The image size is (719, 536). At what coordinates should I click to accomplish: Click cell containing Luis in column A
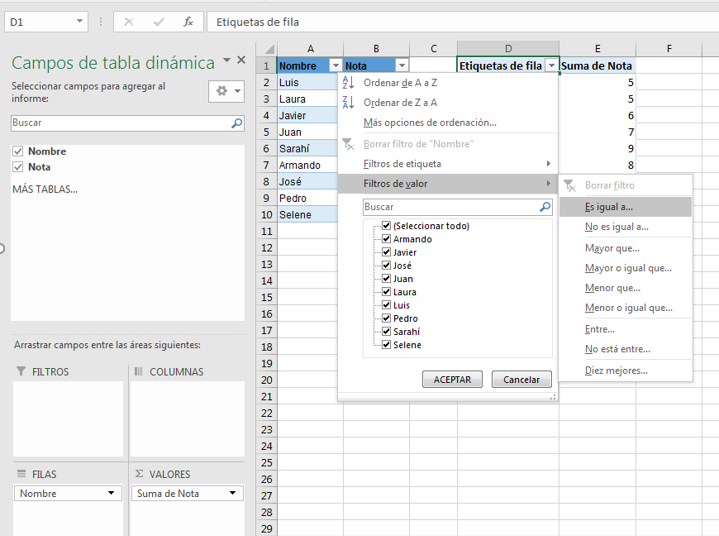point(308,83)
